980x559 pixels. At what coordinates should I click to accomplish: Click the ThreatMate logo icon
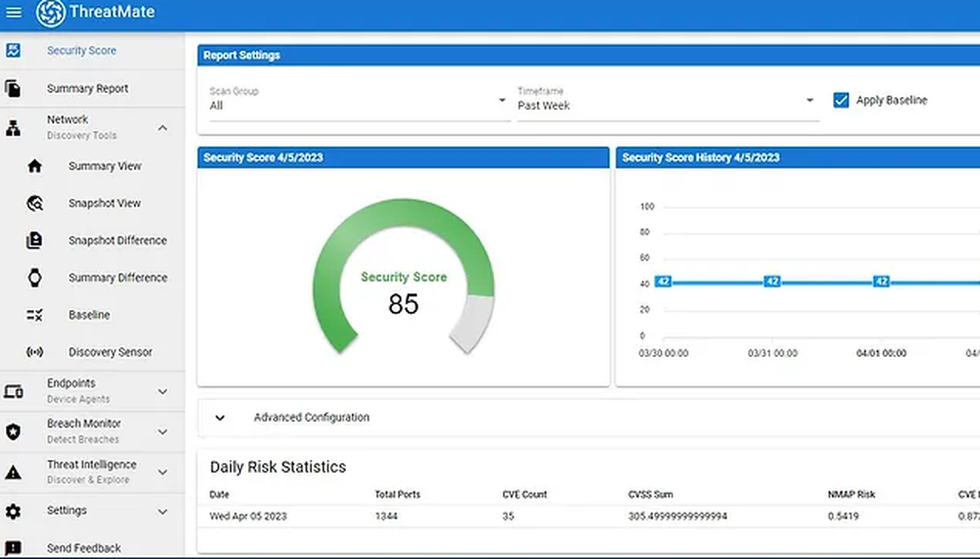(50, 13)
